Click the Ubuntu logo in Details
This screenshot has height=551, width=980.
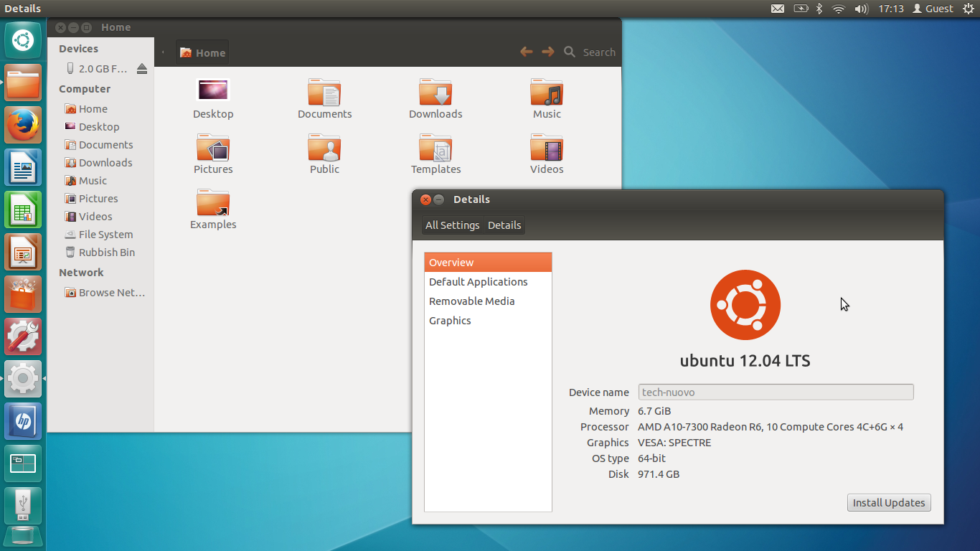pos(745,305)
